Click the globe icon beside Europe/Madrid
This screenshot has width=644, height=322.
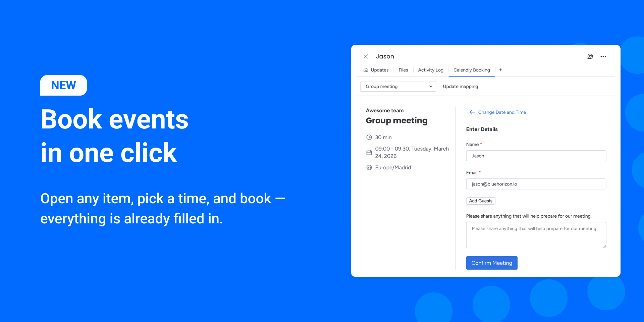[x=369, y=168]
